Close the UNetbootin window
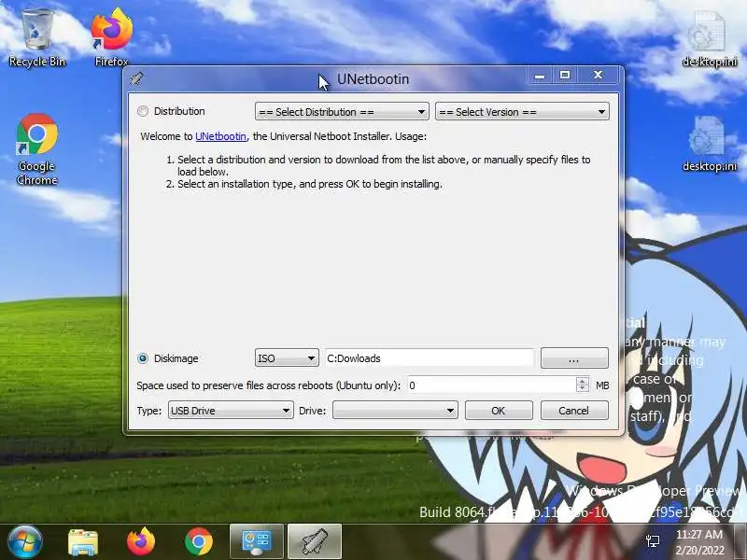 (599, 76)
